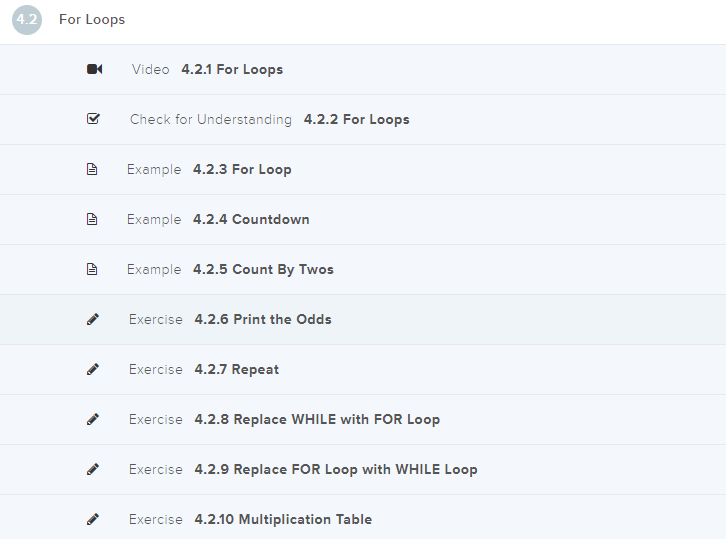Image resolution: width=726 pixels, height=539 pixels.
Task: Collapse the 4.2 For Loops section header
Action: point(92,20)
